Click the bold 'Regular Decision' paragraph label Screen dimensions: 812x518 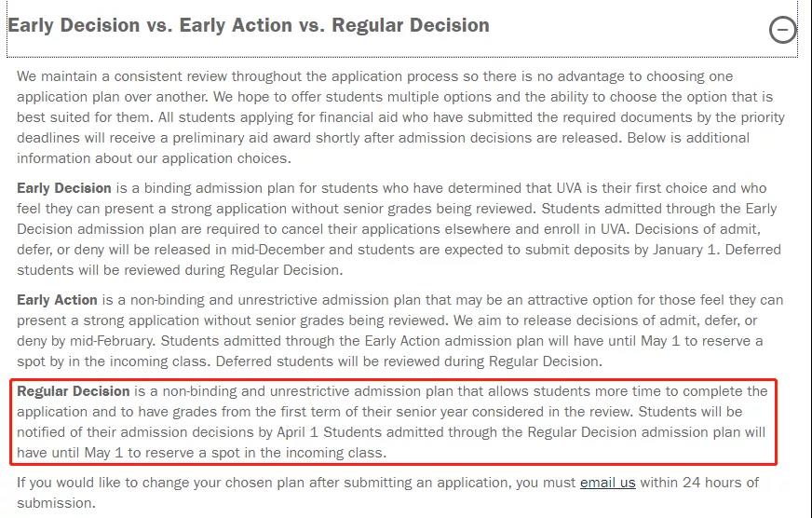point(74,391)
